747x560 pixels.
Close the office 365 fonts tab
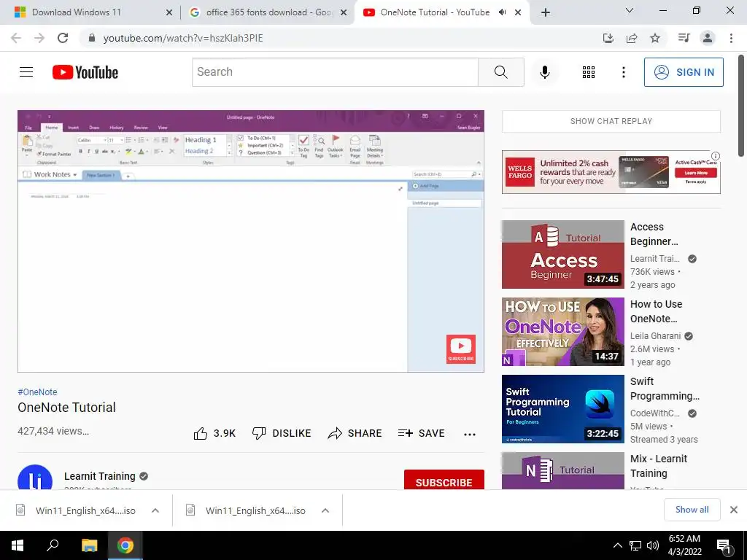pyautogui.click(x=344, y=12)
